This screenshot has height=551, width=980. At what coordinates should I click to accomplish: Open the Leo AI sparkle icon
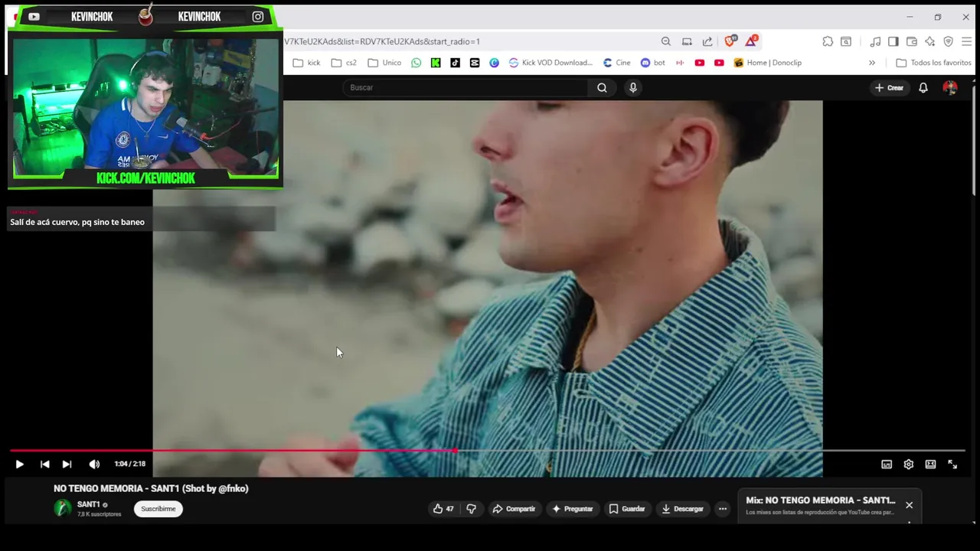coord(929,41)
